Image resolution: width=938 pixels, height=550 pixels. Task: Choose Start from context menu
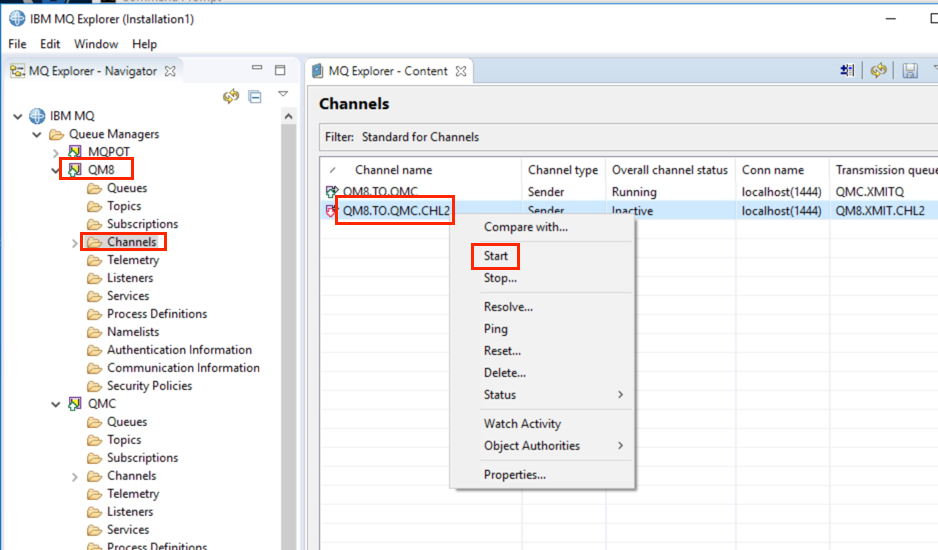point(496,256)
